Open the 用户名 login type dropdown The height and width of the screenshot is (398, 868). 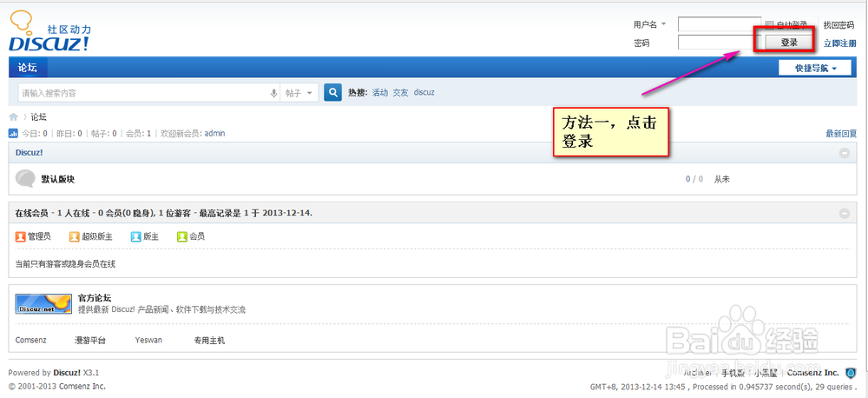pos(650,25)
